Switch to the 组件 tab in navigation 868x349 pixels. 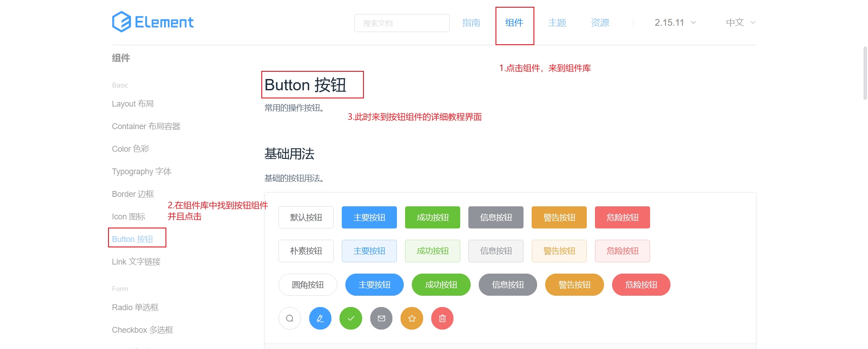514,23
